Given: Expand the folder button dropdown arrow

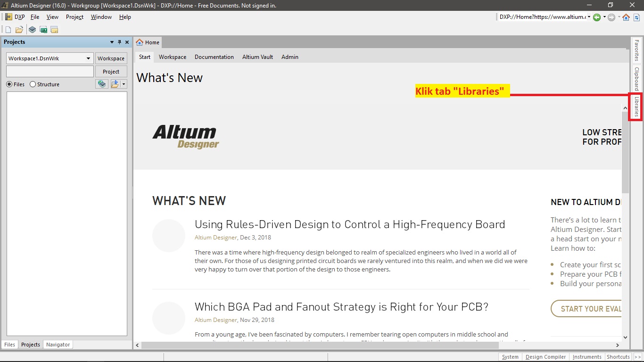Looking at the screenshot, I should pyautogui.click(x=124, y=84).
